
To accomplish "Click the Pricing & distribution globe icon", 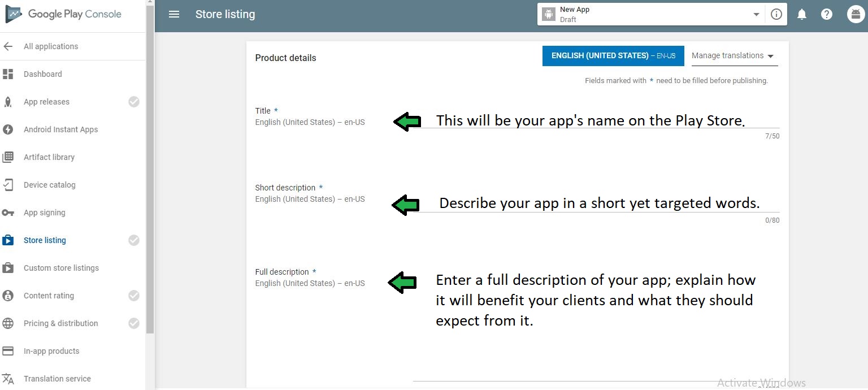I will [x=8, y=323].
